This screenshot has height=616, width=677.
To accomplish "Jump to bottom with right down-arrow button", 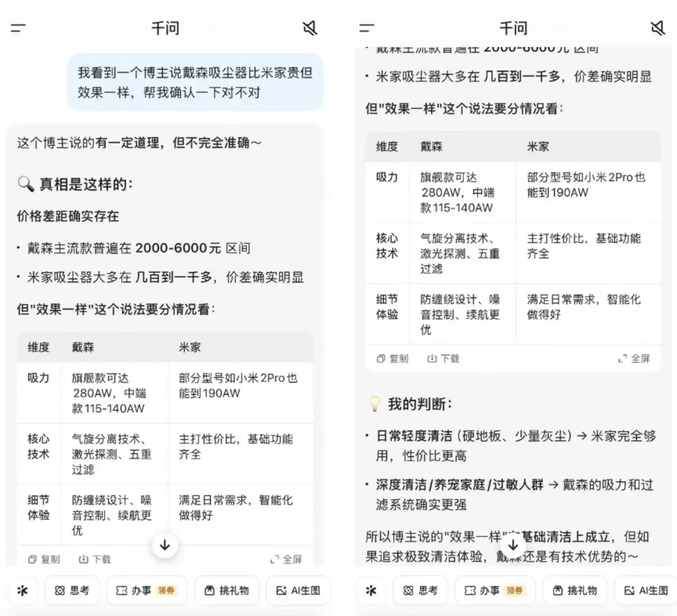I will pyautogui.click(x=513, y=545).
